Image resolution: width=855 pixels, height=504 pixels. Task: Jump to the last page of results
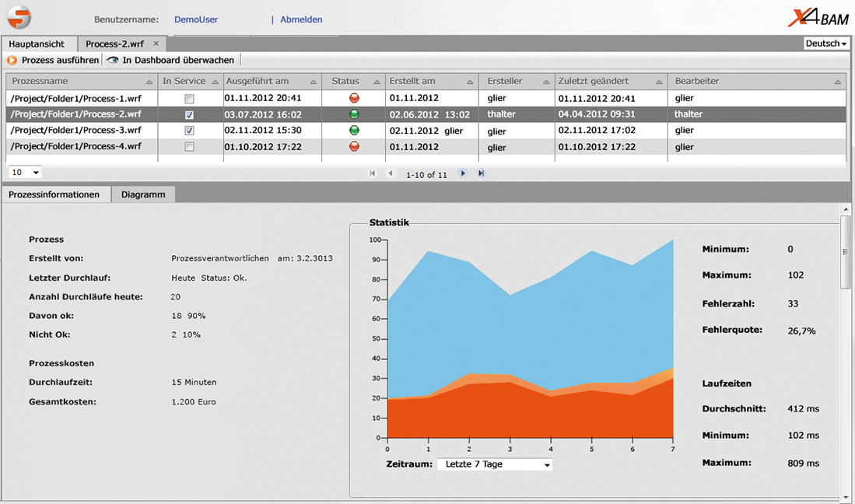(481, 173)
